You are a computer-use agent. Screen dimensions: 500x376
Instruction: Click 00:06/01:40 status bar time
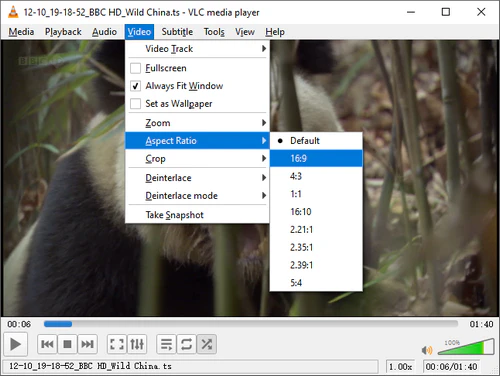451,367
